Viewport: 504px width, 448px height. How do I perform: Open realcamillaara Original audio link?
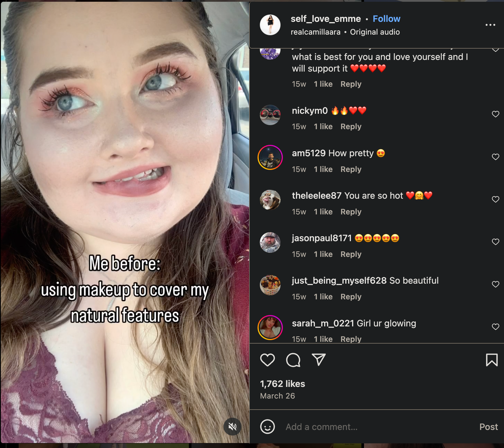click(x=345, y=32)
